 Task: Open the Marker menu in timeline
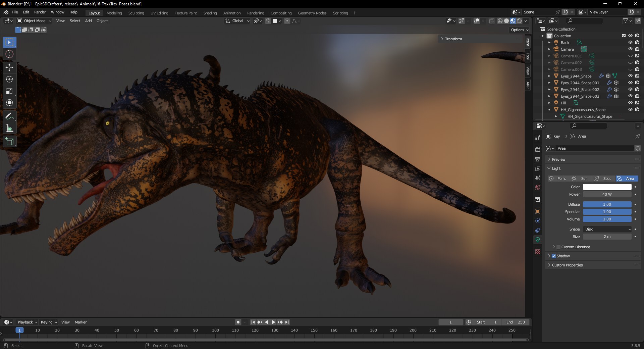pos(80,322)
